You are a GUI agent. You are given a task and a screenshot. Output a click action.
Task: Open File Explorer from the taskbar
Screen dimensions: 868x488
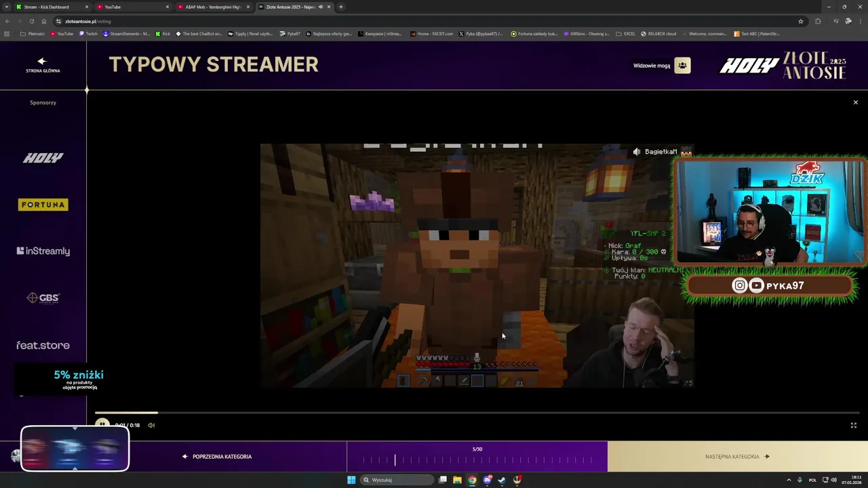click(x=458, y=480)
